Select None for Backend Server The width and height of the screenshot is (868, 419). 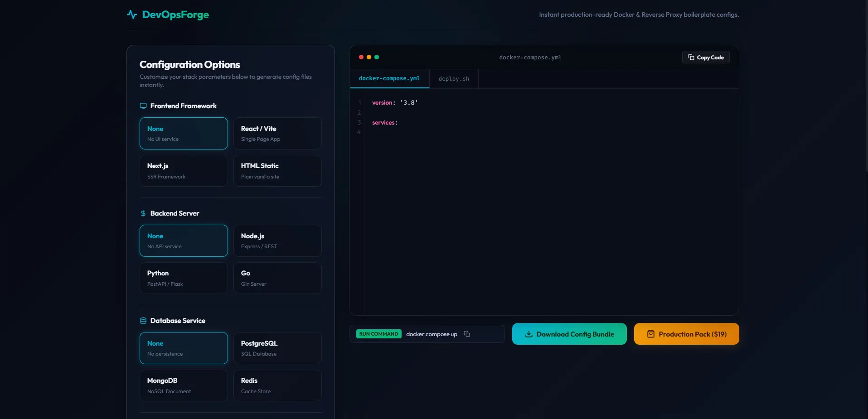click(x=184, y=241)
